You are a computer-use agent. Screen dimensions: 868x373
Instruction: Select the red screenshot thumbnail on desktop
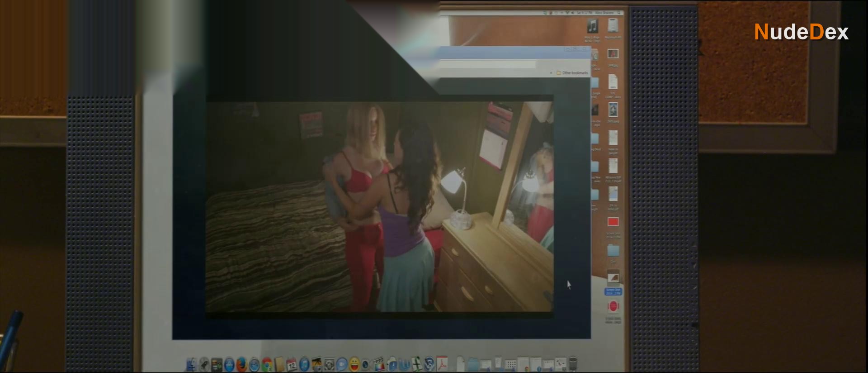(613, 222)
